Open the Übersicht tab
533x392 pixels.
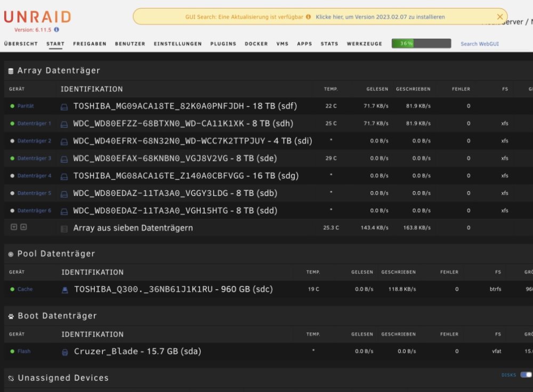[21, 44]
